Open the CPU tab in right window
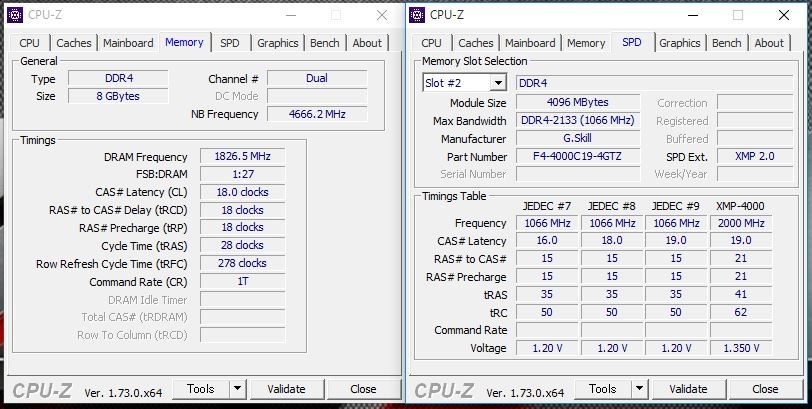This screenshot has width=812, height=409. point(431,43)
